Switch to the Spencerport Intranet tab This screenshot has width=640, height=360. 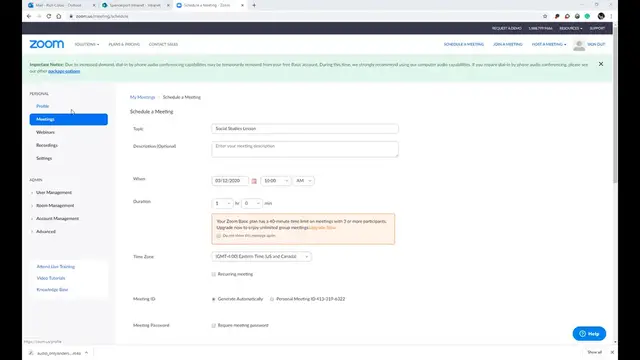[x=135, y=5]
